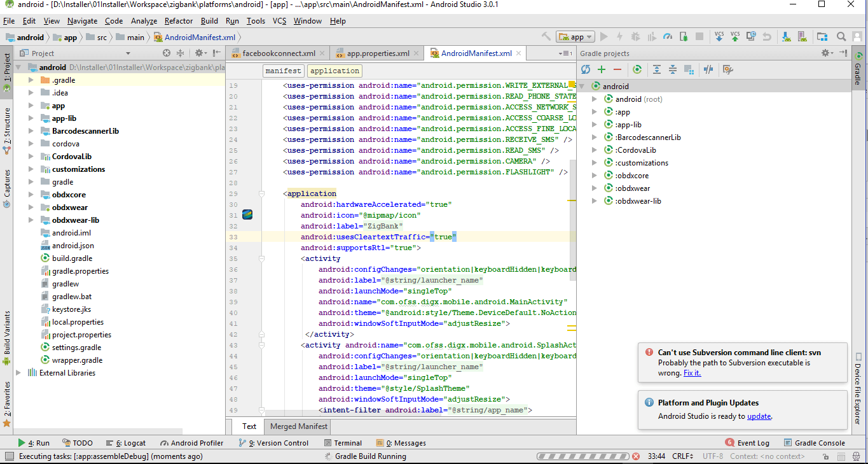
Task: Open the app run configuration dropdown
Action: [575, 37]
